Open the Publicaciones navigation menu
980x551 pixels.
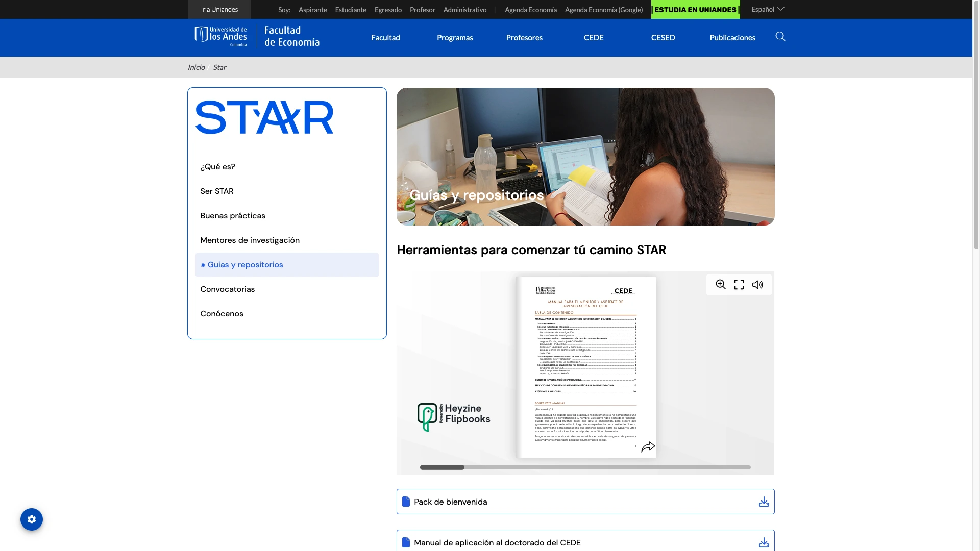732,38
